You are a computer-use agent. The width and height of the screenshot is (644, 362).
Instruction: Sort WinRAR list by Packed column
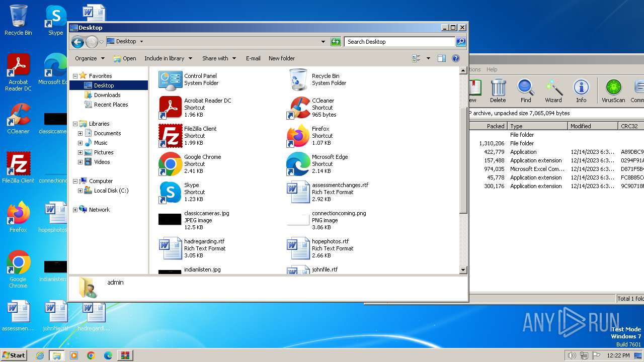pos(488,126)
